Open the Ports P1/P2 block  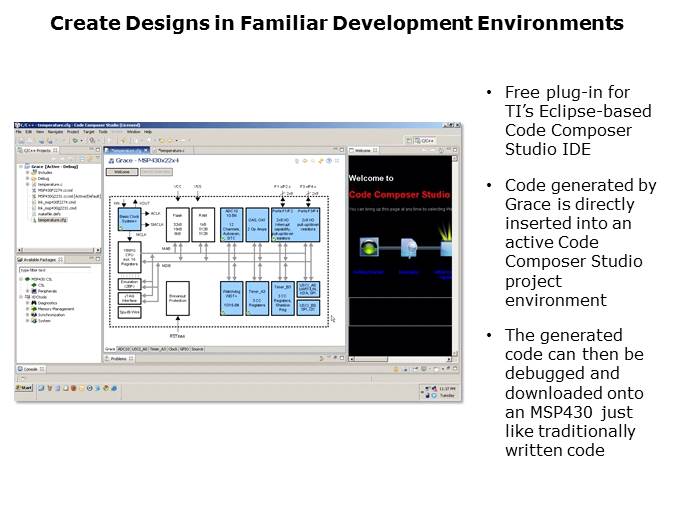pos(282,224)
